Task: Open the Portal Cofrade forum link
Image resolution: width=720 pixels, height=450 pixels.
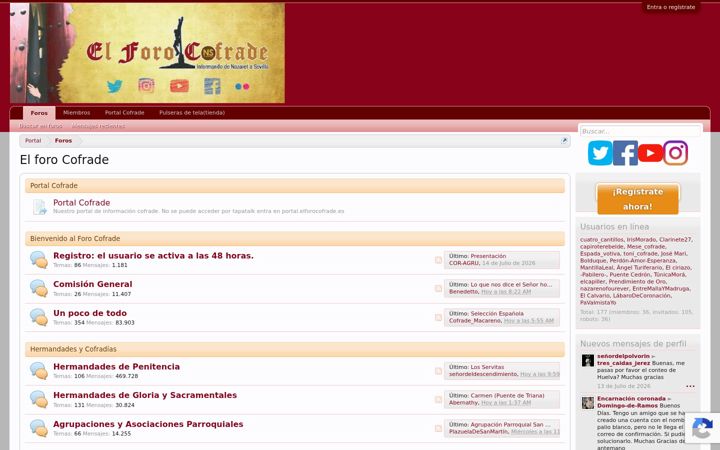Action: [x=82, y=202]
